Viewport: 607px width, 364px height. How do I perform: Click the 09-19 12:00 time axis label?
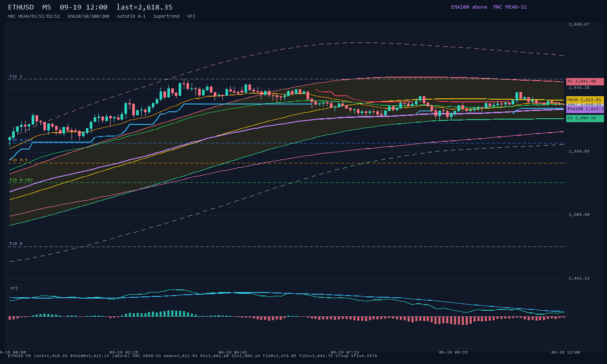pos(566,353)
